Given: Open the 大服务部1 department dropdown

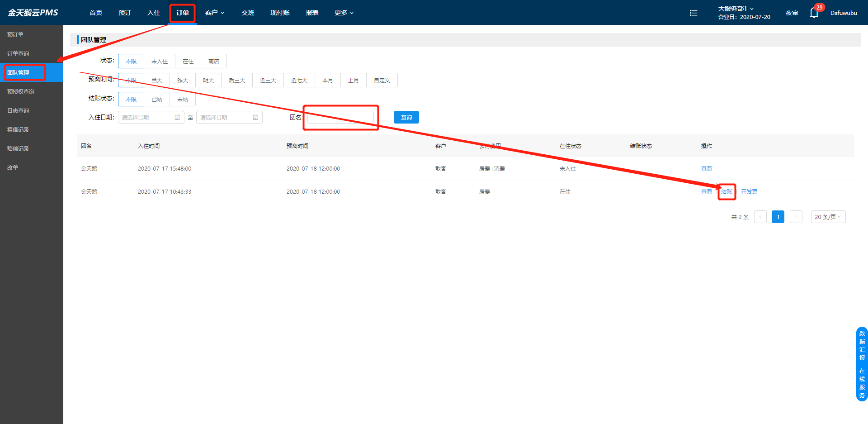Looking at the screenshot, I should [x=736, y=9].
